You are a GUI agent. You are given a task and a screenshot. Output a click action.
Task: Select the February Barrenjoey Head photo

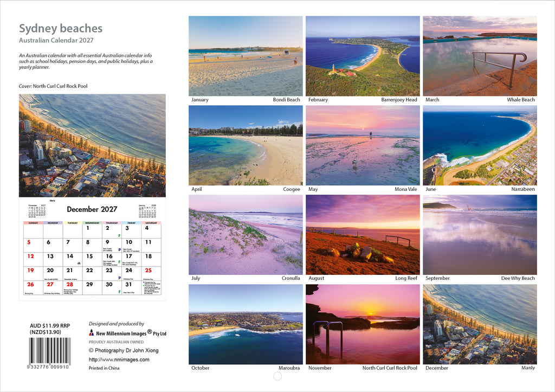coord(363,56)
